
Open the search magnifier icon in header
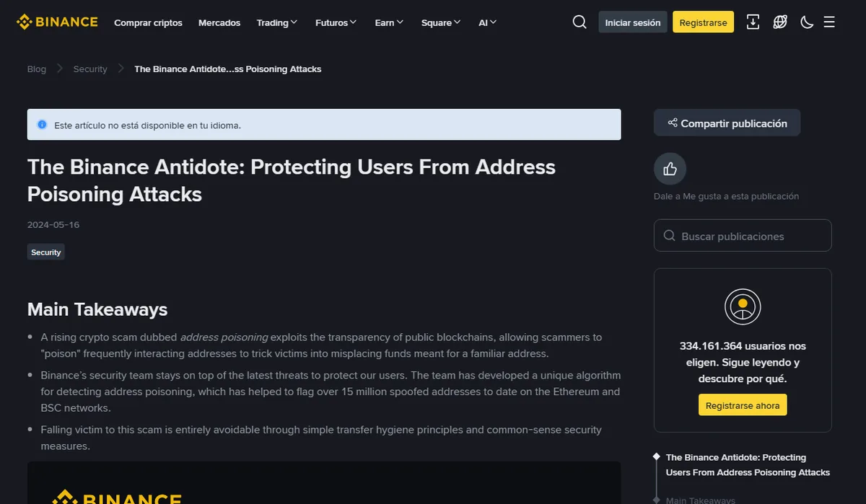(x=579, y=22)
